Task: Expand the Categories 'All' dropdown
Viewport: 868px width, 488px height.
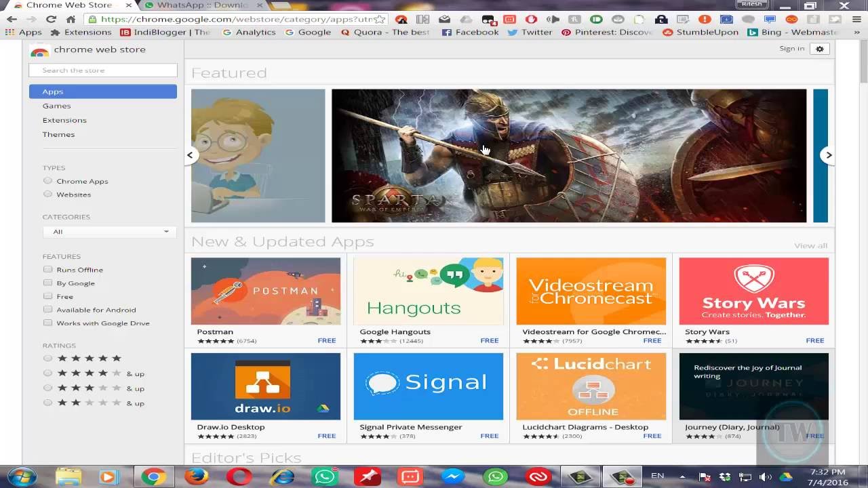Action: click(108, 231)
